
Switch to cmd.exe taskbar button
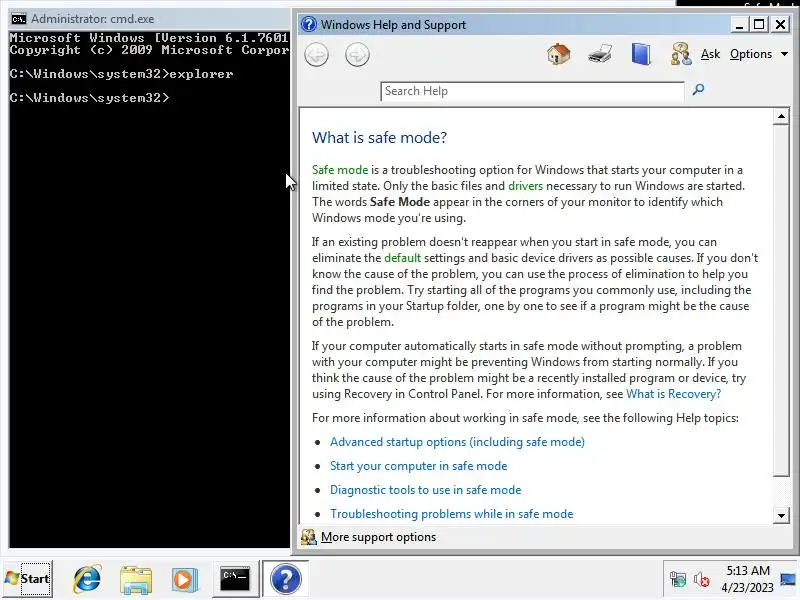(x=235, y=579)
